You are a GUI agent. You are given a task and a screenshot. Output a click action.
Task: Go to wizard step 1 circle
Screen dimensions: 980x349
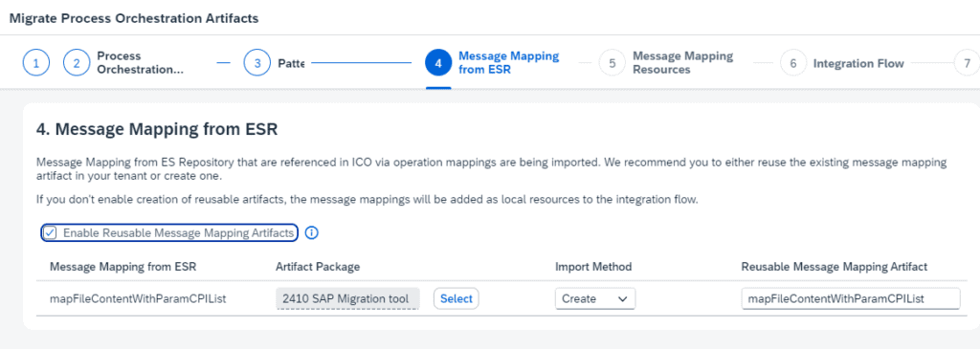tap(36, 63)
